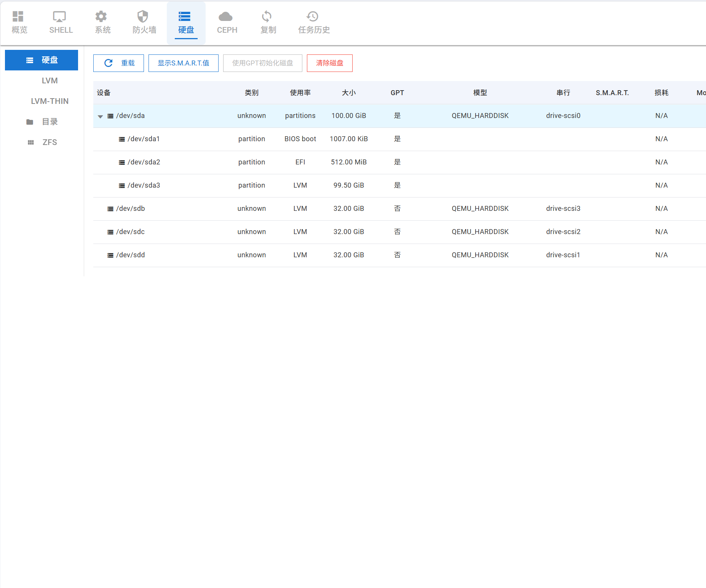
Task: Click the refresh icon in the 重载 button
Action: (x=109, y=63)
